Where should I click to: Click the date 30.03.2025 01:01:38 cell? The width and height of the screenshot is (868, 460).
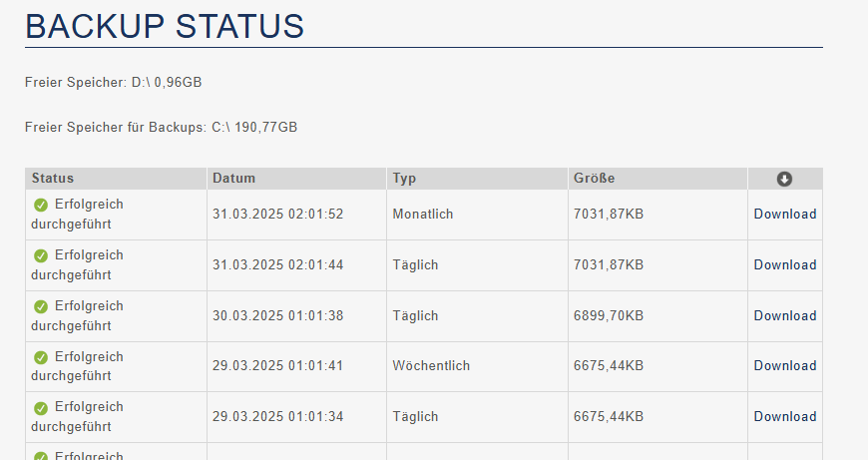click(278, 316)
